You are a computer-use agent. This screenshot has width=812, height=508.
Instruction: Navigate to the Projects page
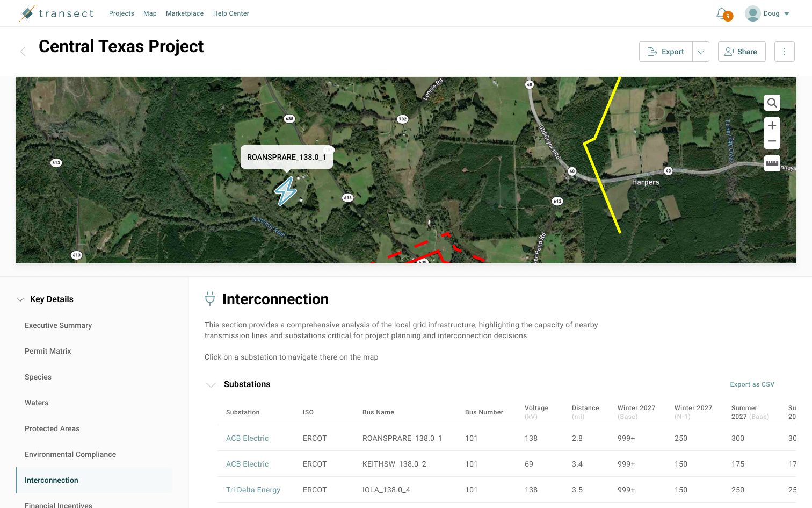point(121,13)
